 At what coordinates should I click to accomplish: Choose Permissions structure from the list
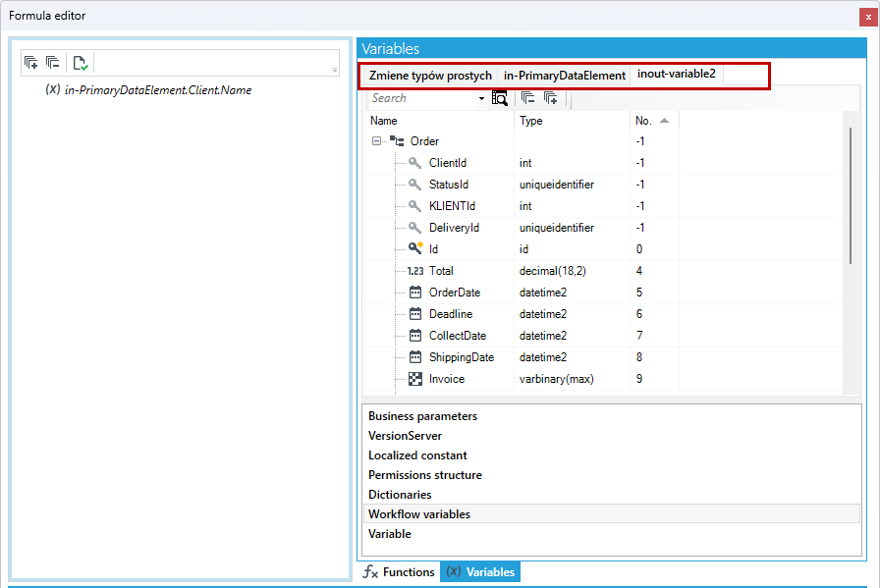(612, 475)
